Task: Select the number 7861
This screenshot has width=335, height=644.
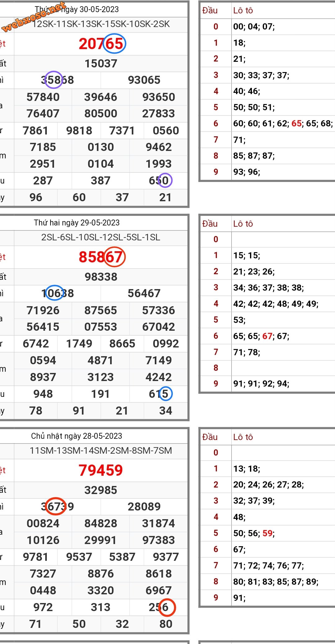Action: point(36,131)
